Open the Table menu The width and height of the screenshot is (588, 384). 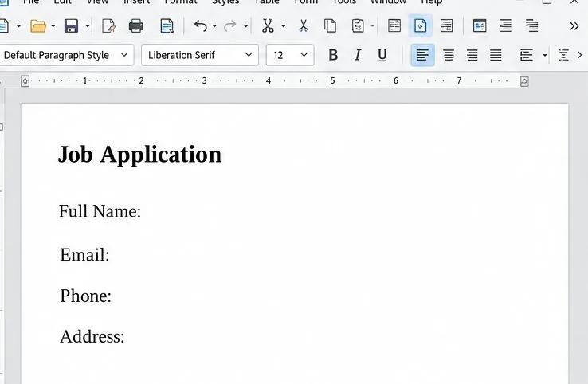pyautogui.click(x=267, y=2)
